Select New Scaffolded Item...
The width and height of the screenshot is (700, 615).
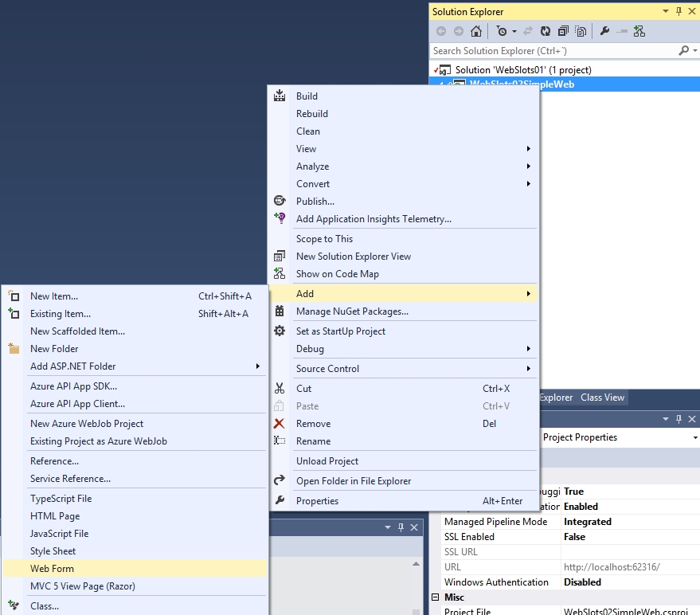coord(135,331)
